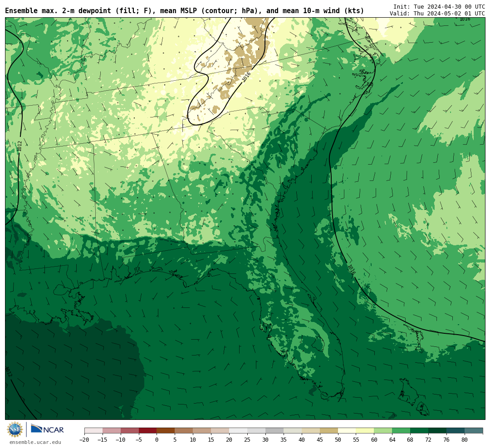Click the colorbar swatch between 76 and 80
Viewport: 490px width, 448px height.
[456, 431]
